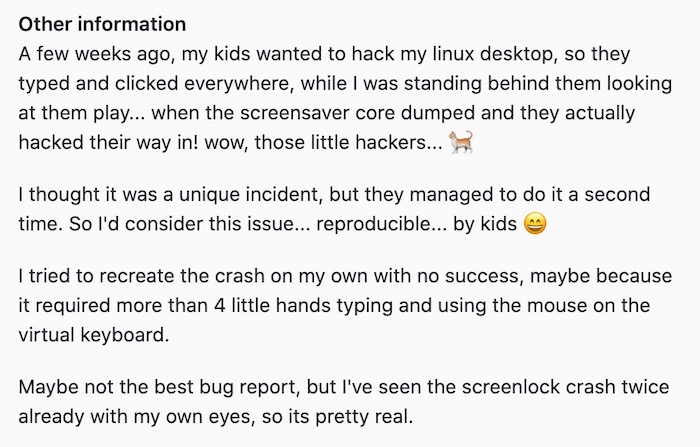700x447 pixels.
Task: Click the grinning face emoji after 'by kids'
Action: (x=534, y=224)
